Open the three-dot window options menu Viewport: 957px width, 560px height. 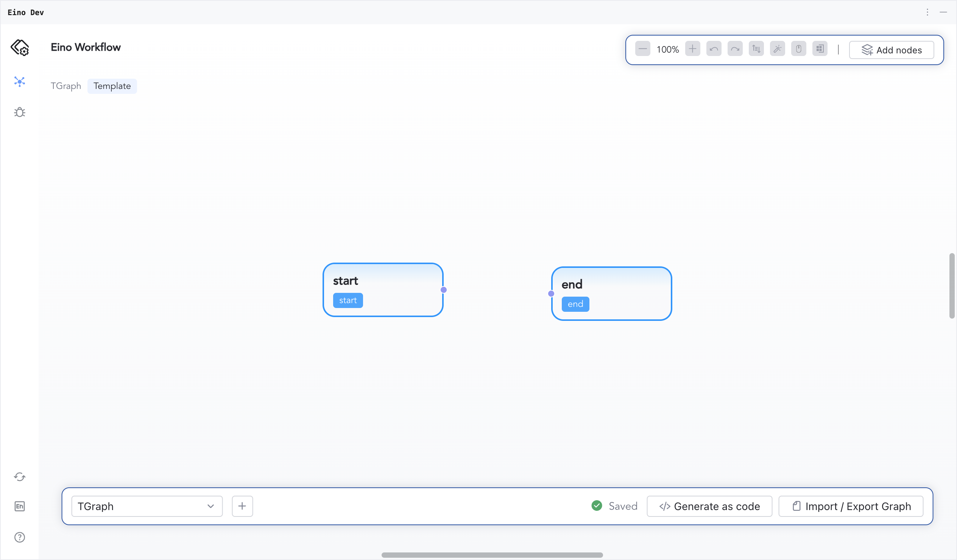click(x=927, y=12)
